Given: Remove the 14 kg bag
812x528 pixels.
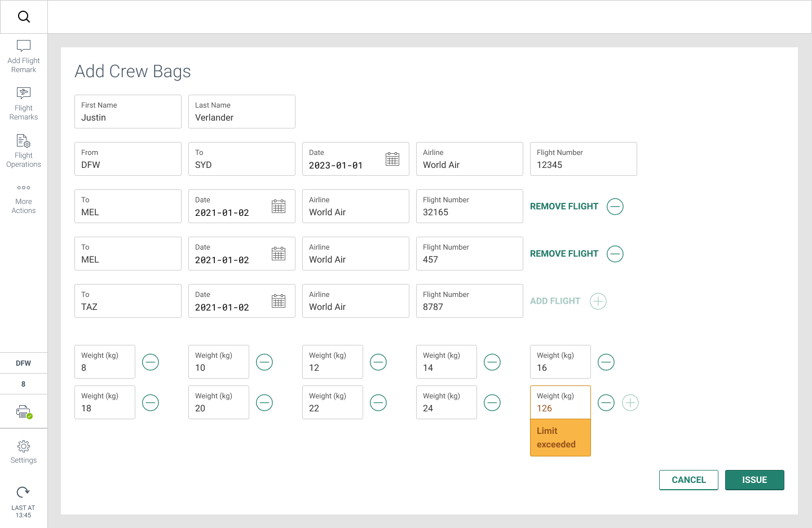Looking at the screenshot, I should [x=492, y=362].
